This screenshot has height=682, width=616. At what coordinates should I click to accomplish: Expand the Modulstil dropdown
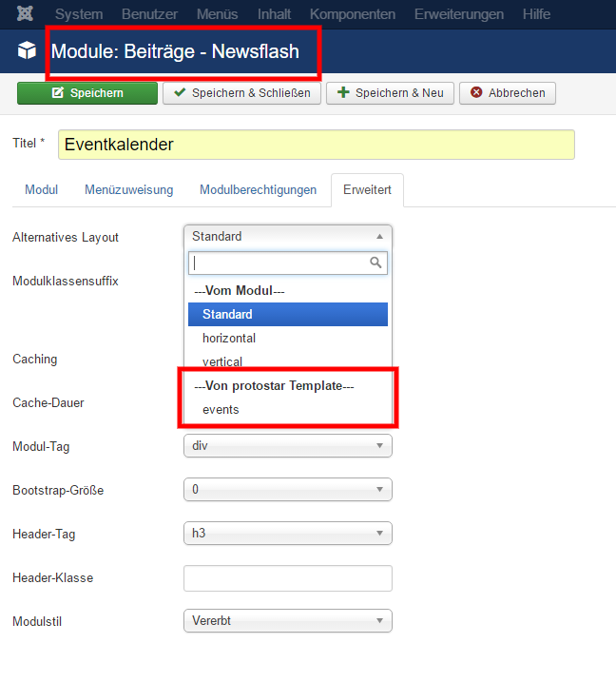287,621
